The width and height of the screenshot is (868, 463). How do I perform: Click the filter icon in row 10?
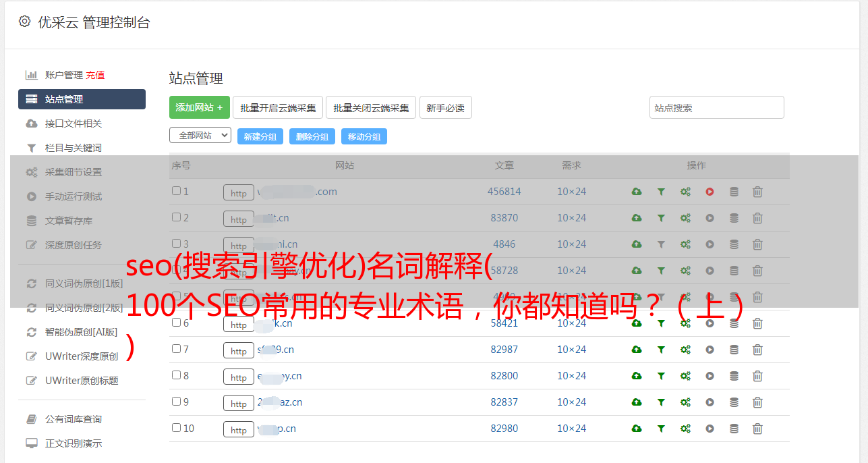[x=661, y=429]
